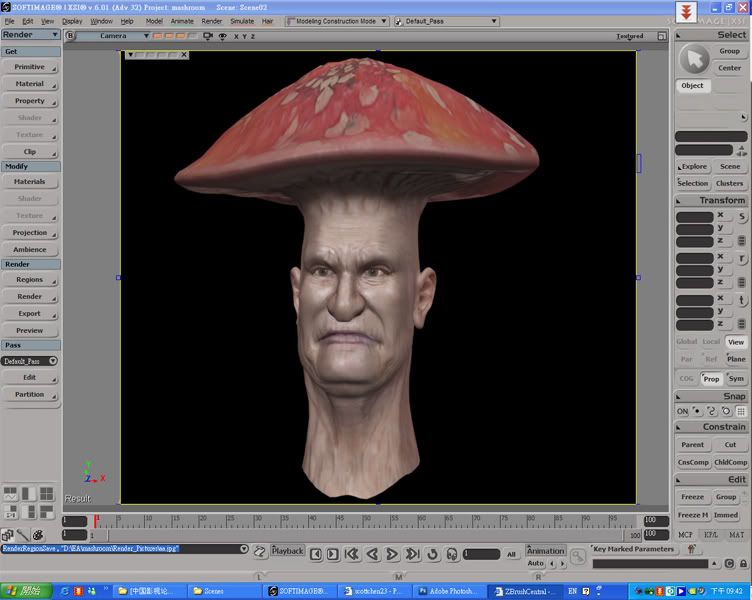Open the Render module dropdown

[x=30, y=35]
